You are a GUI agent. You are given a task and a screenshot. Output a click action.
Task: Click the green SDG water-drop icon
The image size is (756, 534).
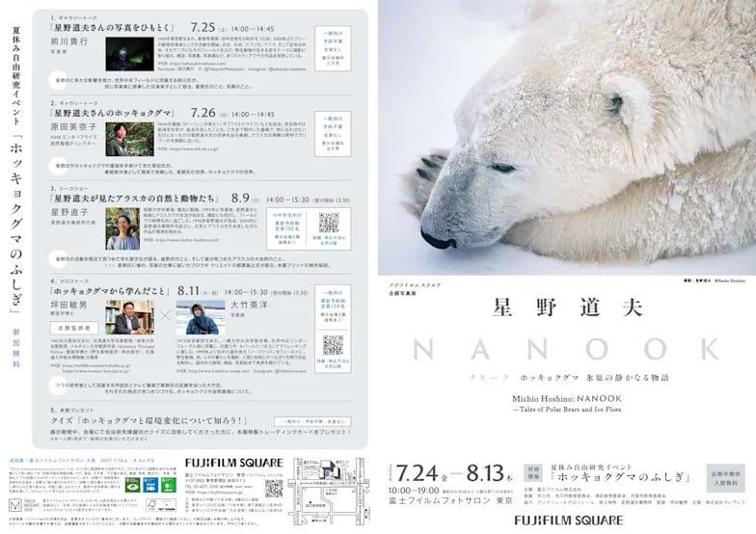click(169, 484)
